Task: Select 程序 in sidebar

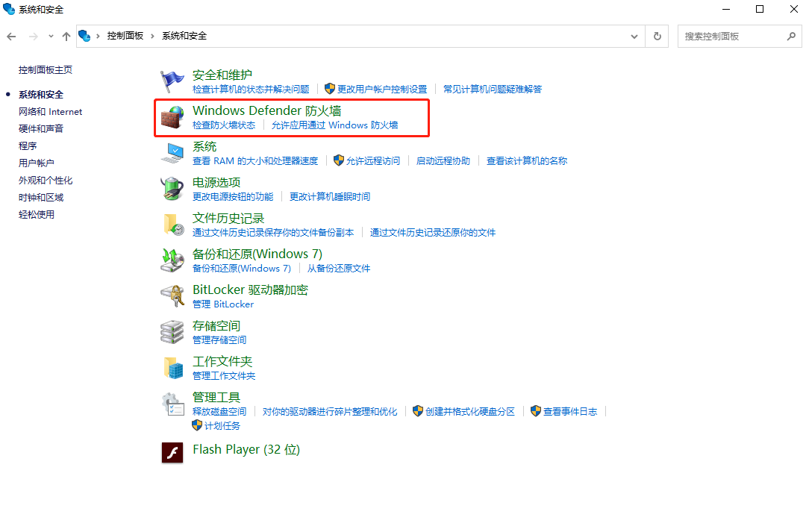Action: [28, 146]
